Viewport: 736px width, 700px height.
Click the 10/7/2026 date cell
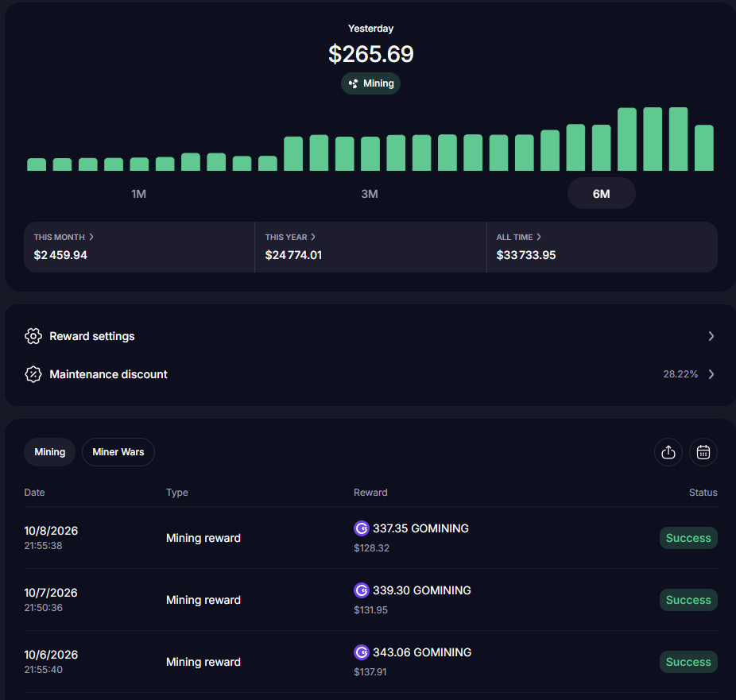point(51,593)
